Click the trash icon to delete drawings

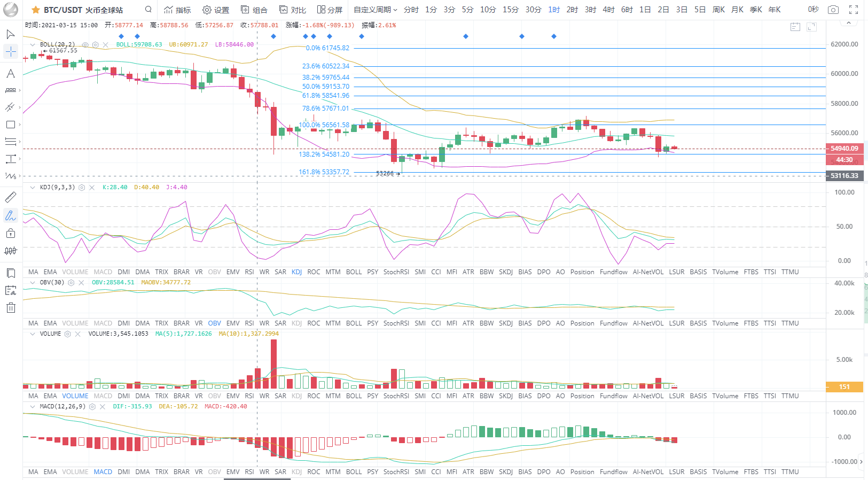pos(11,307)
